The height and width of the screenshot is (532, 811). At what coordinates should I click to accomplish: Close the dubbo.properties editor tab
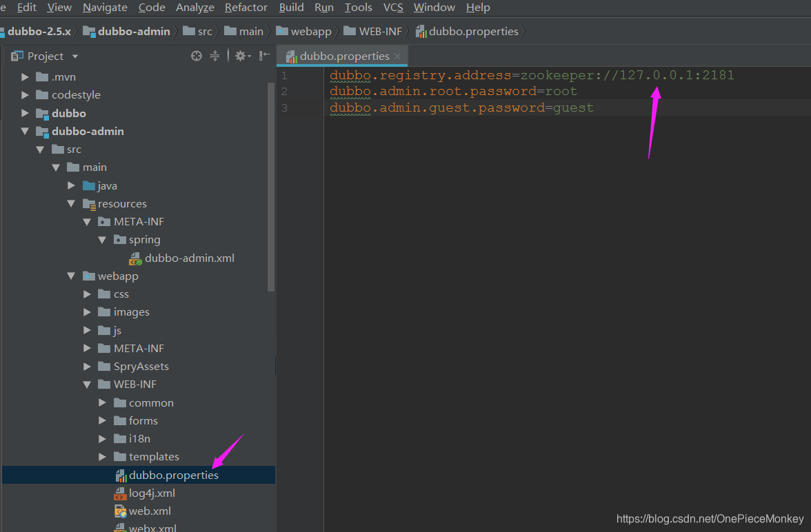(x=397, y=57)
